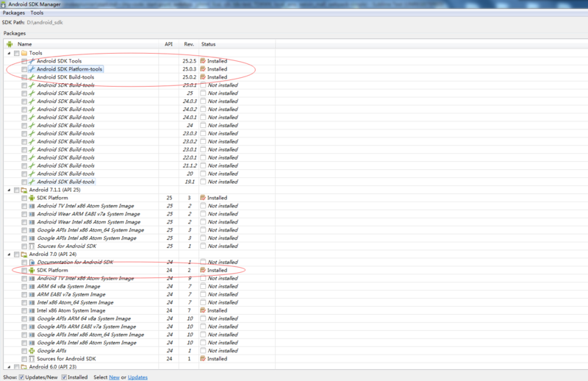Click the wrench icon for Build-tools 24.0.3
588x381 pixels.
(32, 102)
